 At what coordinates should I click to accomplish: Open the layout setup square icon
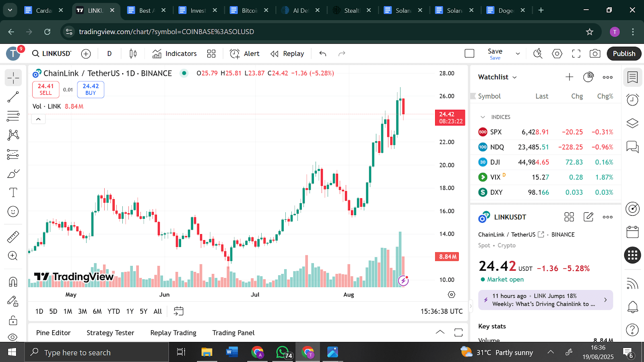[469, 53]
